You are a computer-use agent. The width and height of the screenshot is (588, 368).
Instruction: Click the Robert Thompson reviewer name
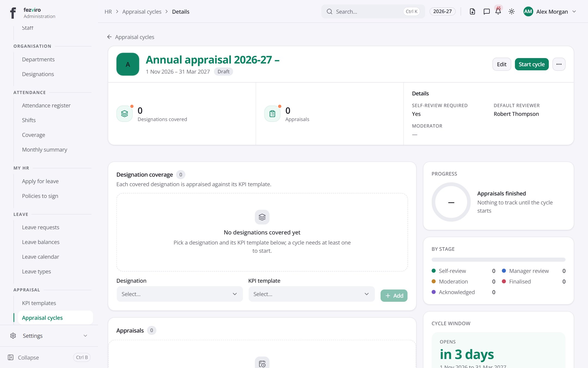(x=516, y=114)
